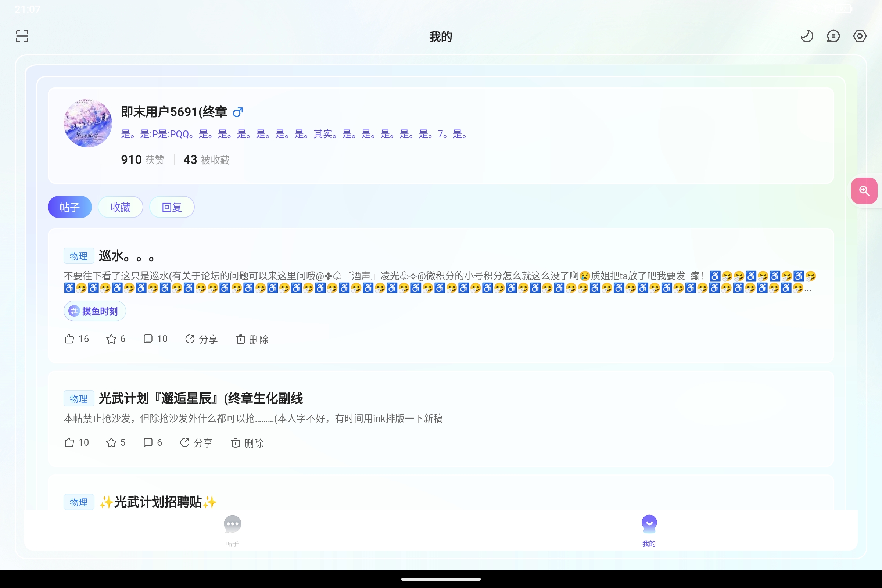The height and width of the screenshot is (588, 882).
Task: Star the 巡水 post with 6 favorites
Action: (111, 339)
